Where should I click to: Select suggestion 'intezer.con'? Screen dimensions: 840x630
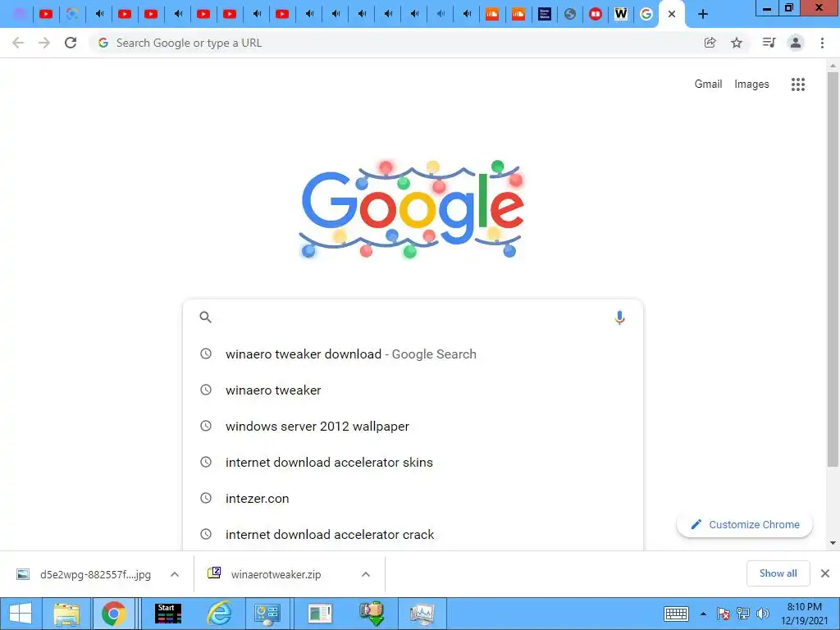click(x=413, y=498)
